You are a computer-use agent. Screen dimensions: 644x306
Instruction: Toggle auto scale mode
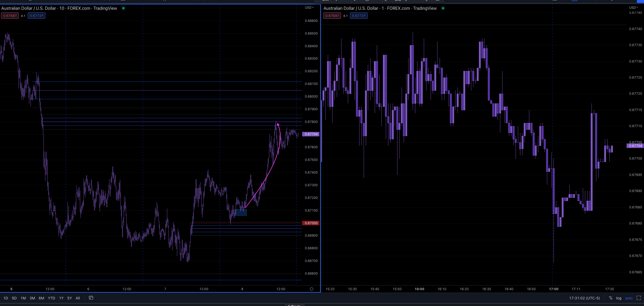click(629, 298)
